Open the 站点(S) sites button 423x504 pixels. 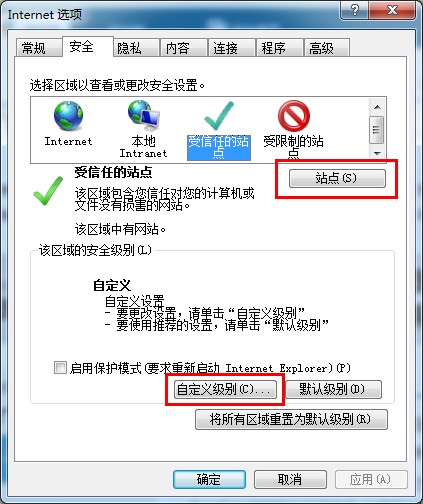[337, 178]
